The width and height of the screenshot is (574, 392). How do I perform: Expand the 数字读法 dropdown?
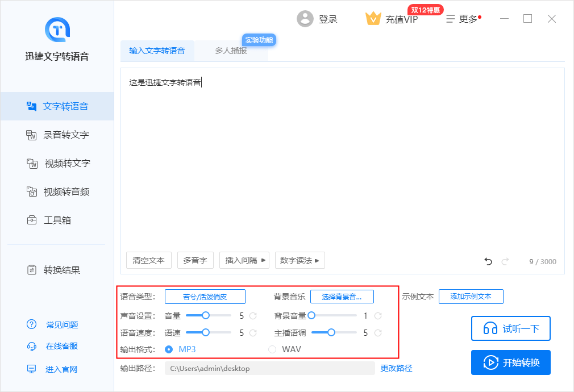pyautogui.click(x=300, y=260)
